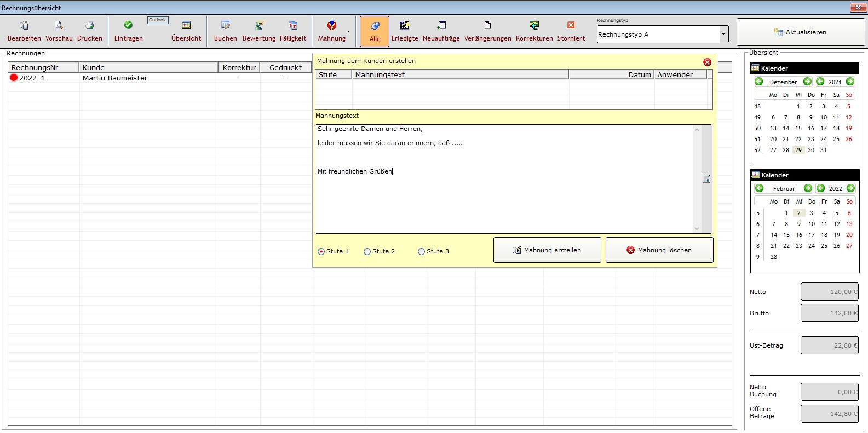Open the Bearbeiten toolbar tool
Viewport: 868px width, 433px height.
click(x=24, y=31)
